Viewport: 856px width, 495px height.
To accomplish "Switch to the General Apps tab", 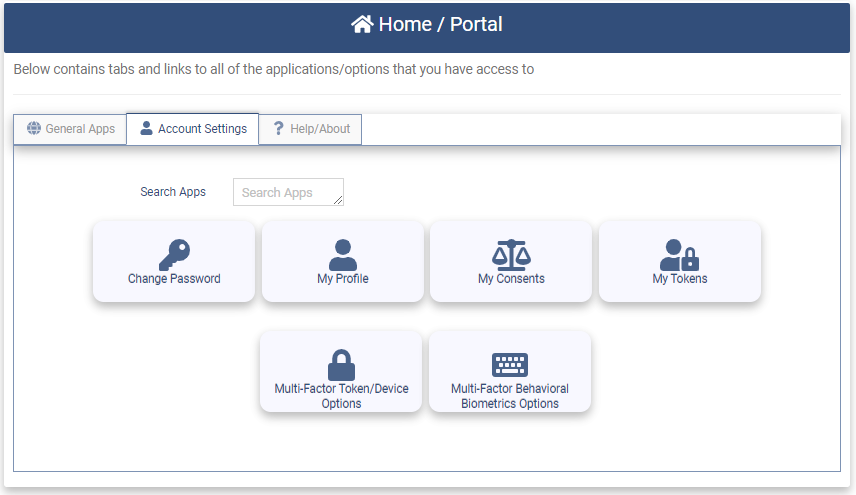I will pyautogui.click(x=70, y=129).
